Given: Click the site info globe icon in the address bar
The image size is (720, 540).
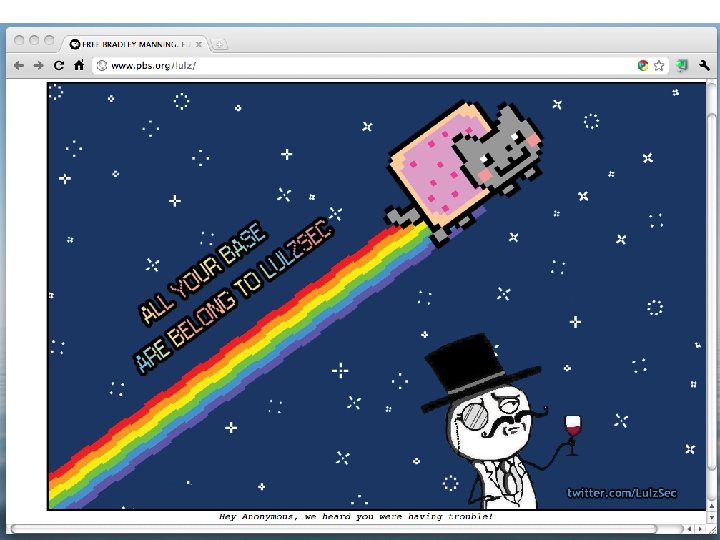Looking at the screenshot, I should (x=102, y=66).
